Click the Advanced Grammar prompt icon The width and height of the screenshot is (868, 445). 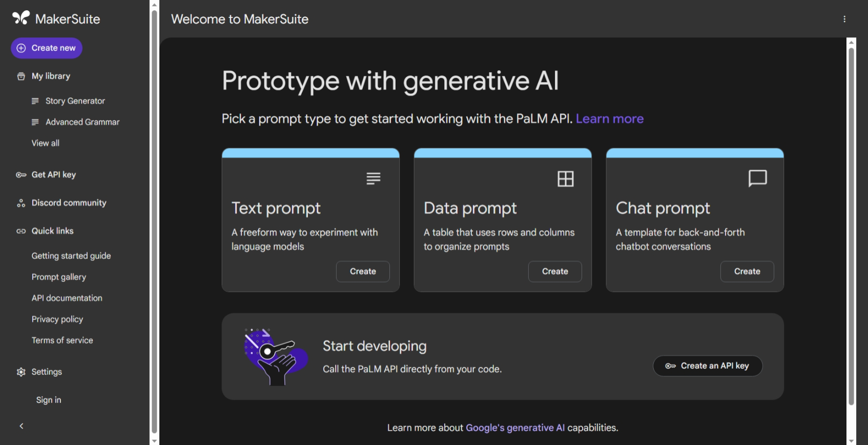tap(35, 122)
